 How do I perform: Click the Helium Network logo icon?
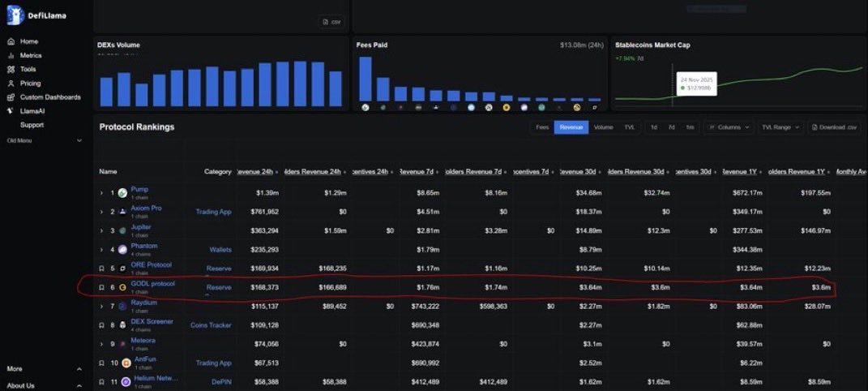pos(126,382)
